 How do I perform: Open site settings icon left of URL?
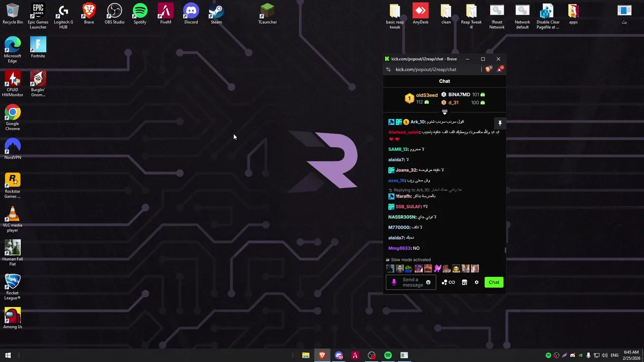[388, 69]
